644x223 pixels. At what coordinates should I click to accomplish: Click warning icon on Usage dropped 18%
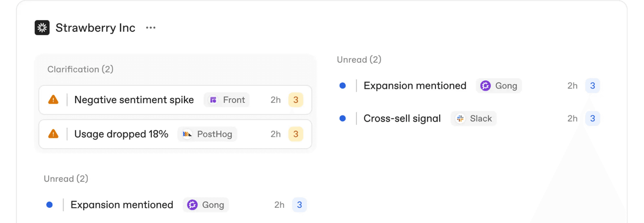tap(53, 134)
